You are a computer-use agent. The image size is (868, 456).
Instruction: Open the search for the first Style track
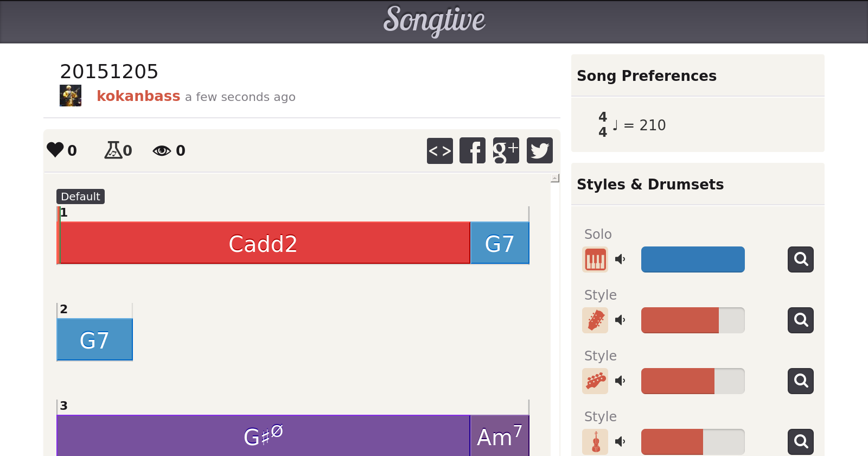click(x=800, y=320)
